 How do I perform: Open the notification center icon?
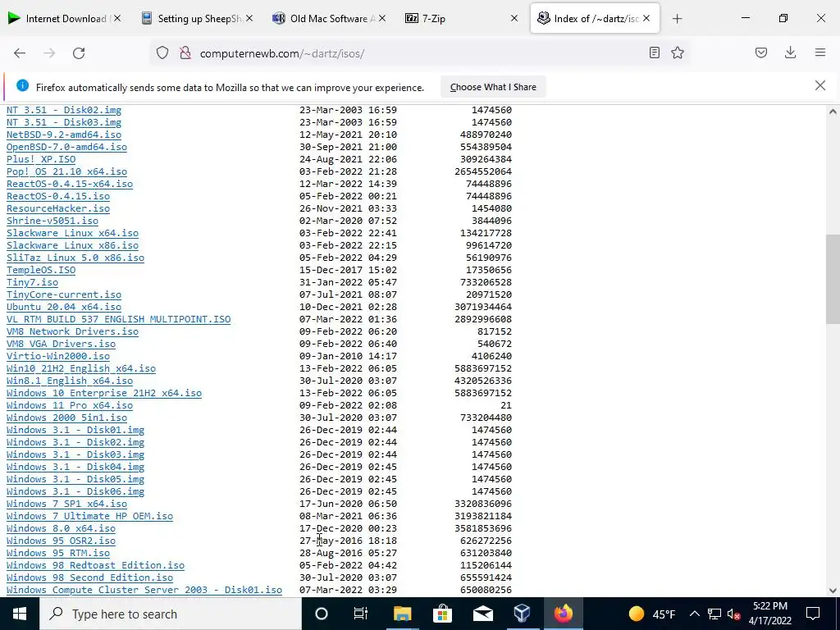[813, 614]
